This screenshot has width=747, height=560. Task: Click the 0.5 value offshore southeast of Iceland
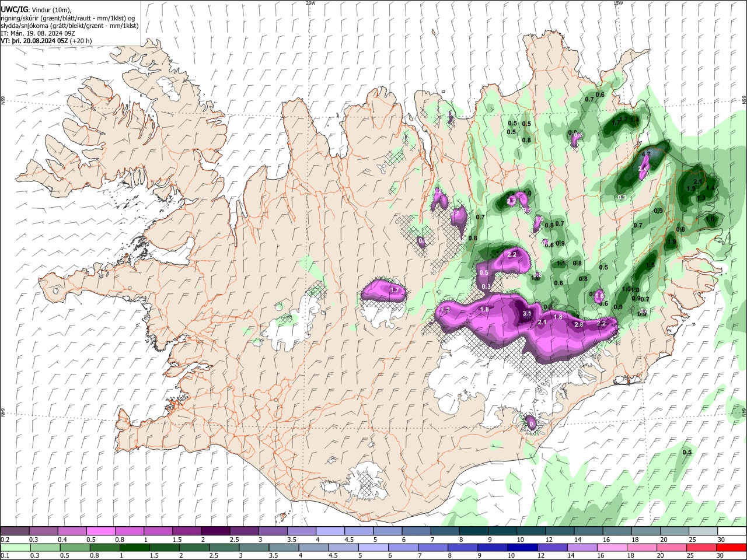pyautogui.click(x=687, y=452)
